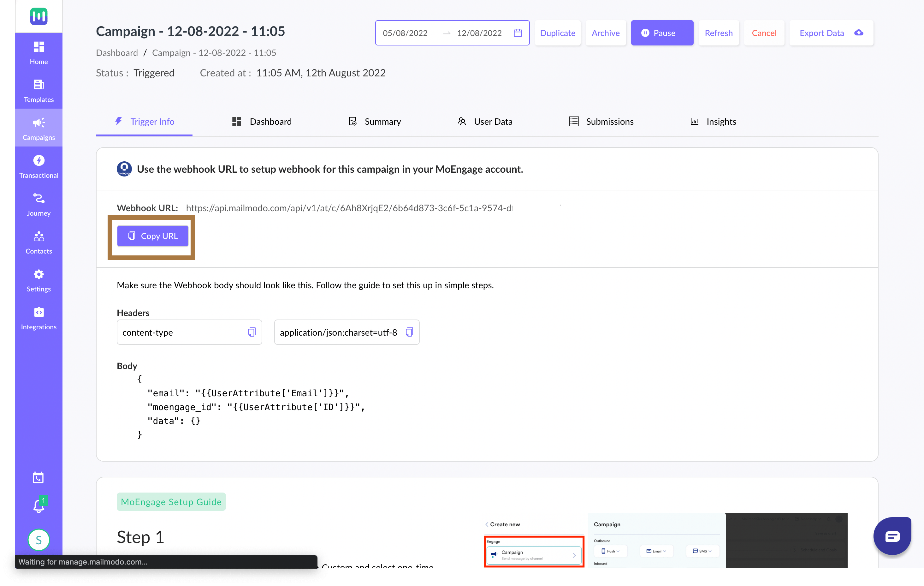Click the MoEngage Setup Guide label
This screenshot has height=586, width=924.
(x=171, y=501)
